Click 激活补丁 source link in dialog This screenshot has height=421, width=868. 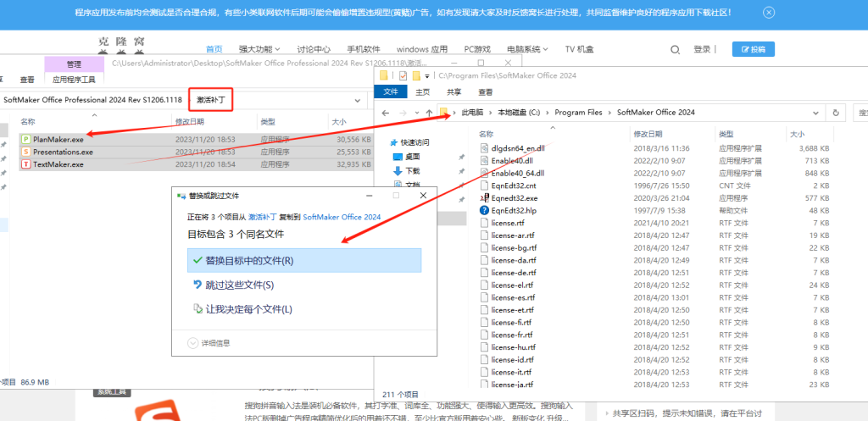tap(261, 218)
